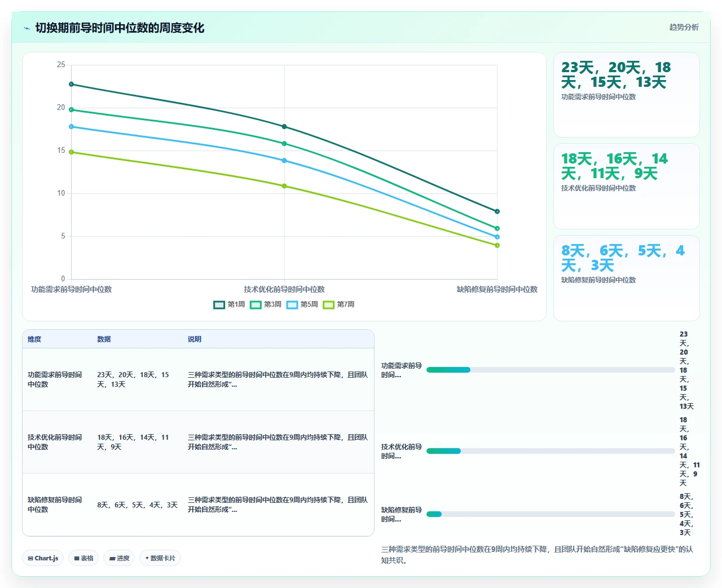Image resolution: width=722 pixels, height=588 pixels.
Task: Click the 第1周 legend color box
Action: [219, 304]
